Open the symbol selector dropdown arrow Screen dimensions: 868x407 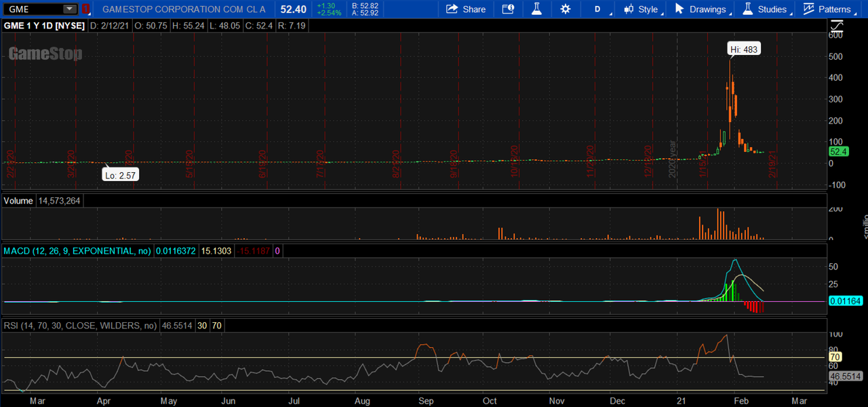(70, 9)
